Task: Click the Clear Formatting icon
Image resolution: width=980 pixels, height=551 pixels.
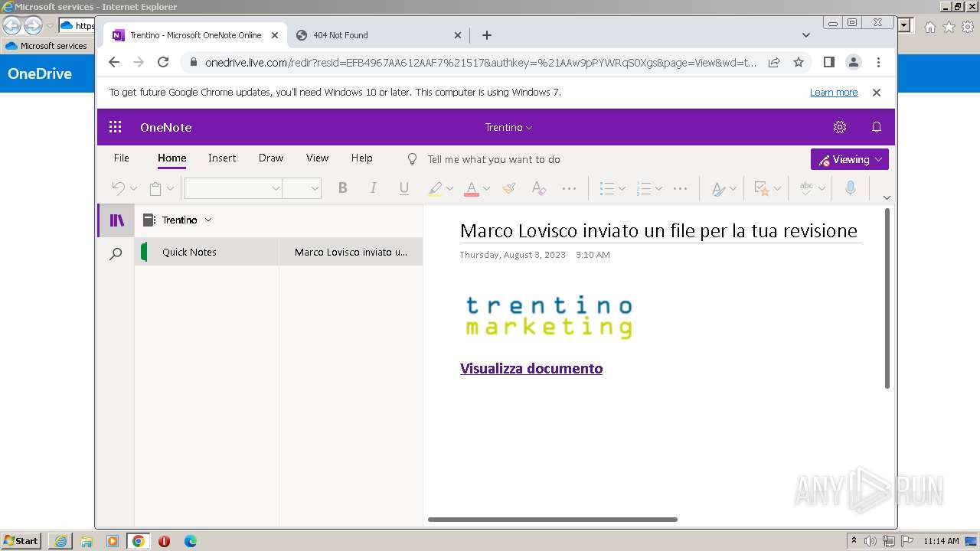Action: point(539,188)
